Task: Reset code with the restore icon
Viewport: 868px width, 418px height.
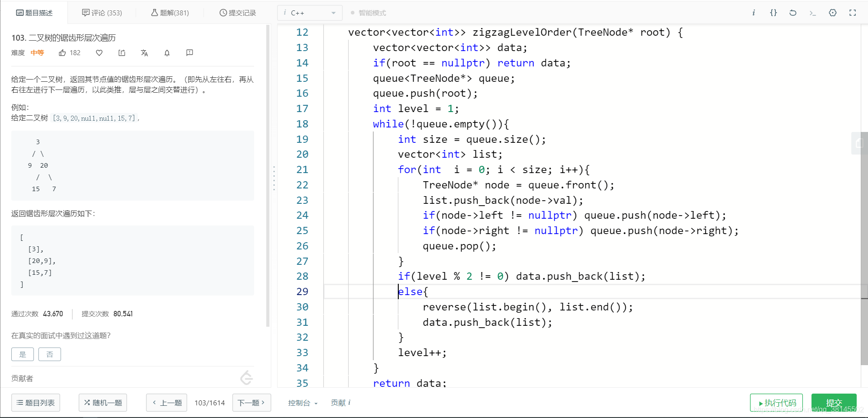Action: [793, 13]
